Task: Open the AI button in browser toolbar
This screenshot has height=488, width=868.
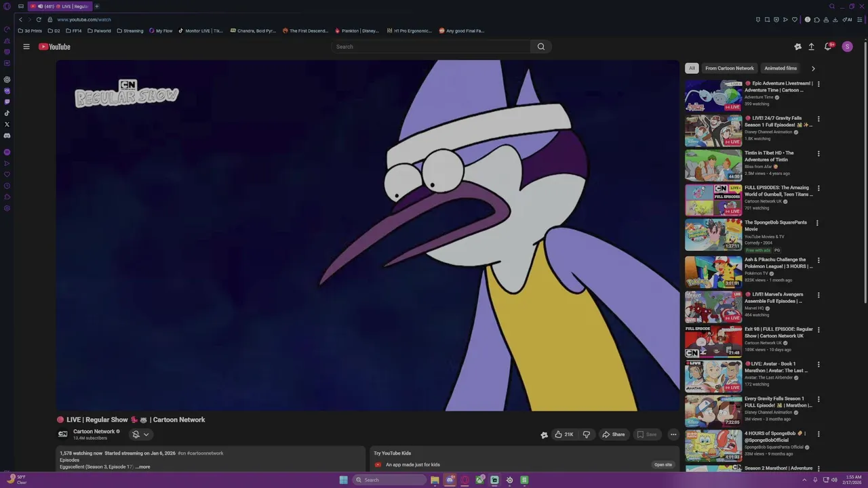Action: (847, 20)
